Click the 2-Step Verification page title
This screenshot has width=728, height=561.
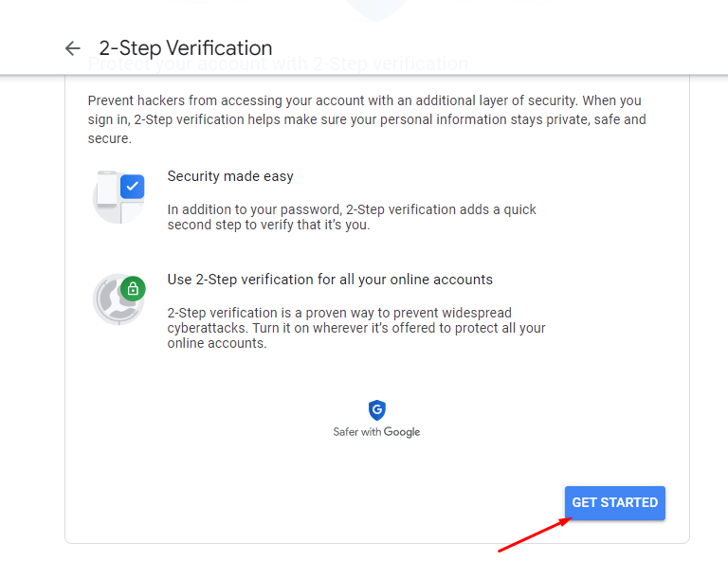pyautogui.click(x=186, y=48)
